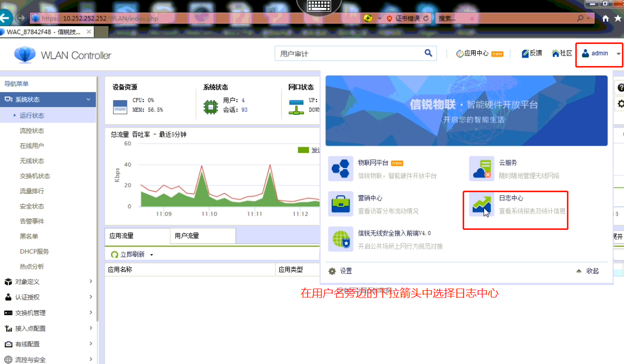Image resolution: width=624 pixels, height=364 pixels.
Task: Open the 立即刷新 dropdown arrow
Action: (x=151, y=255)
